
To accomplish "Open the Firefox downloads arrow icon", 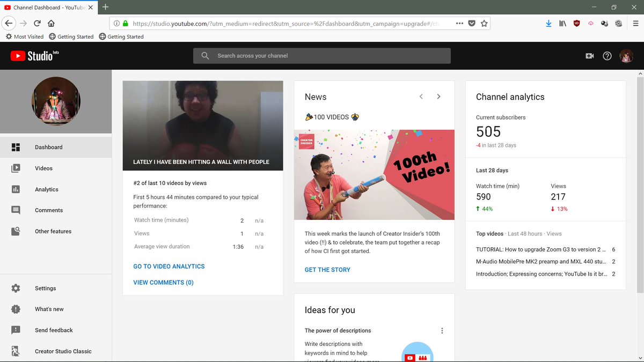I will pyautogui.click(x=548, y=24).
